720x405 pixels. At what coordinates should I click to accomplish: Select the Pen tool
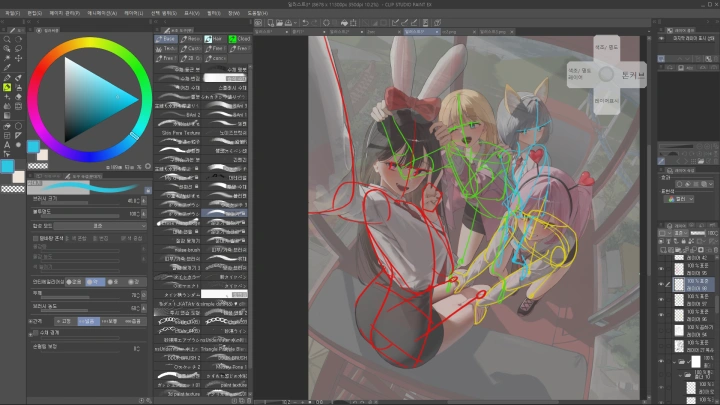(7, 78)
